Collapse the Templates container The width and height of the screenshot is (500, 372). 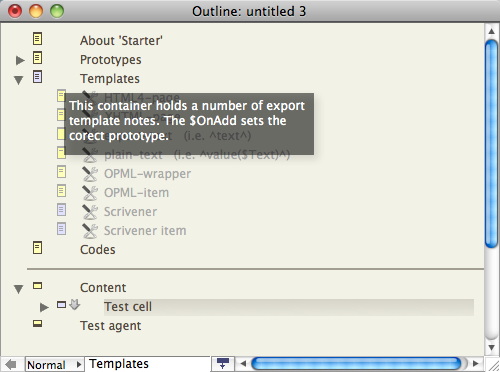coord(19,80)
